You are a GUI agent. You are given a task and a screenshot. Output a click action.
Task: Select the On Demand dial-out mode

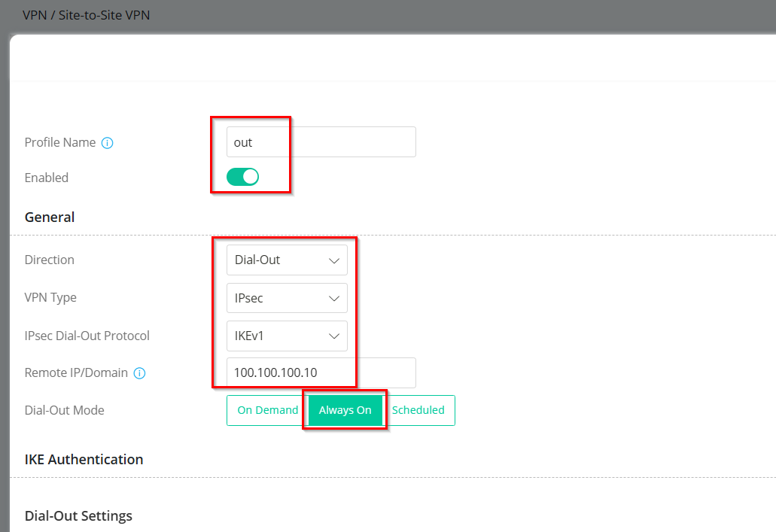click(267, 410)
